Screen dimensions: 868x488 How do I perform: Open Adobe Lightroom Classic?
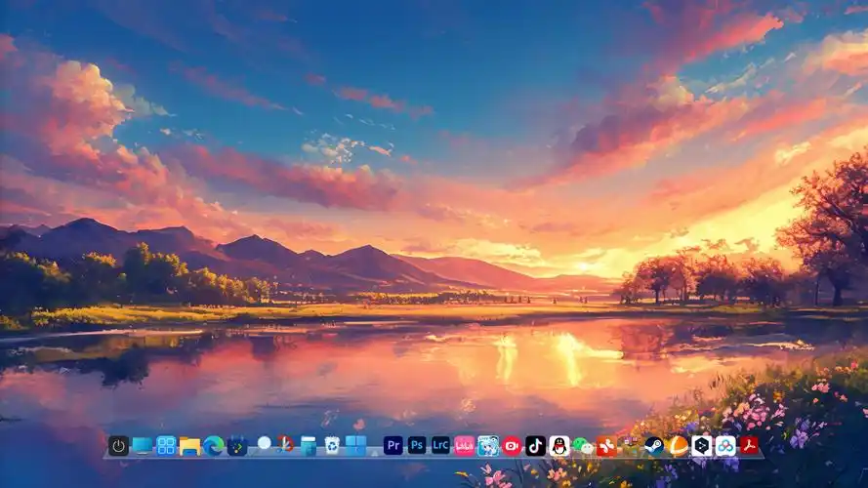click(440, 446)
